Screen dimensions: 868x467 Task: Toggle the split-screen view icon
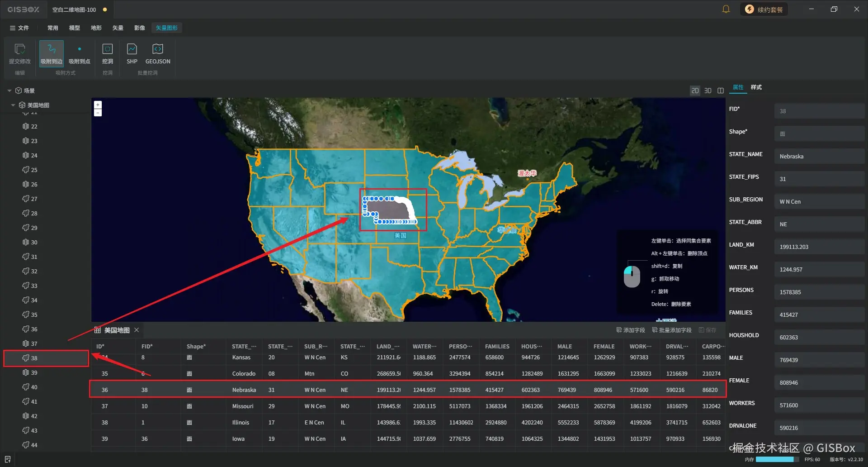coord(721,91)
